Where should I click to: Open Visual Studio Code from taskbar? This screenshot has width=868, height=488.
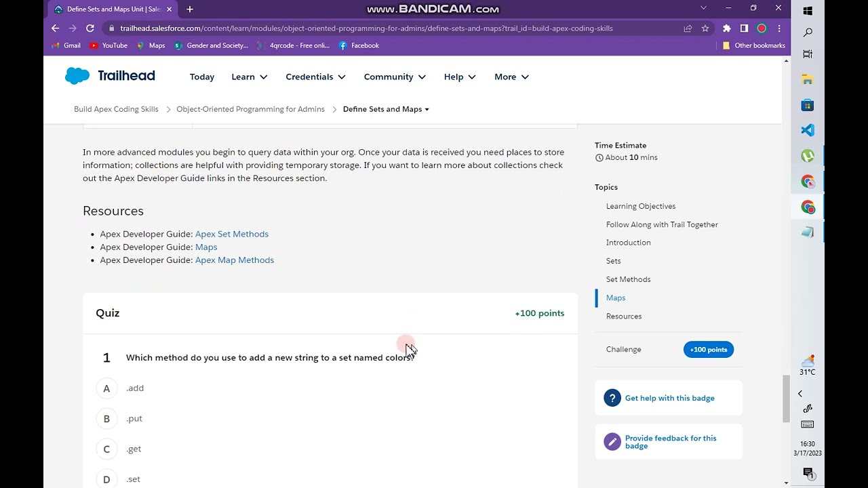[x=807, y=130]
